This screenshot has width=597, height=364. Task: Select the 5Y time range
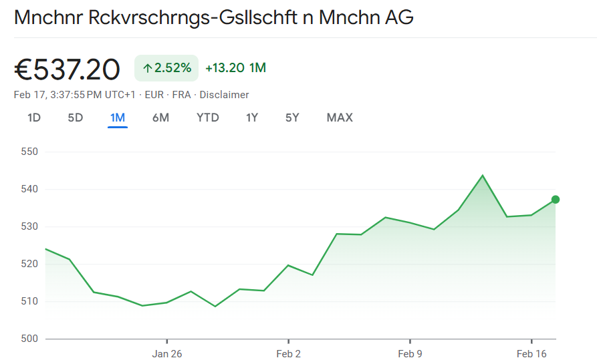(x=292, y=118)
